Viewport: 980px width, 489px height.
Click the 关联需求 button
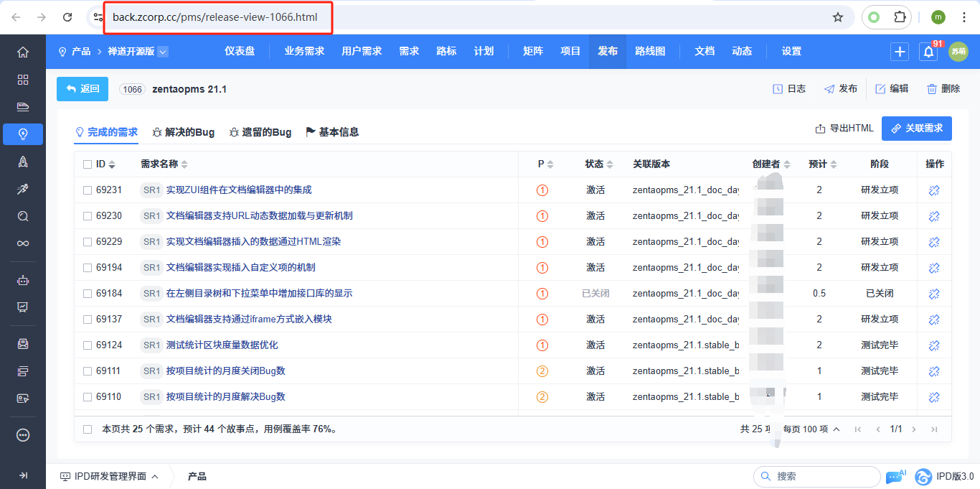916,129
